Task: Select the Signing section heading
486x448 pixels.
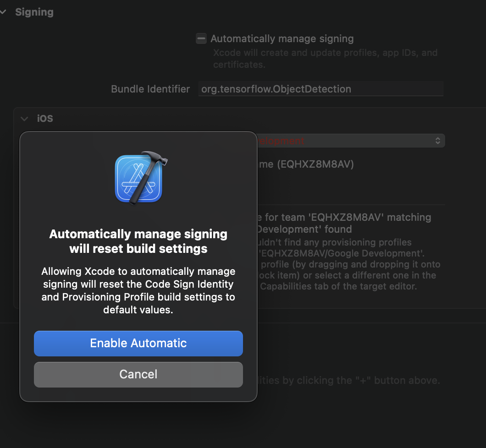Action: [34, 12]
